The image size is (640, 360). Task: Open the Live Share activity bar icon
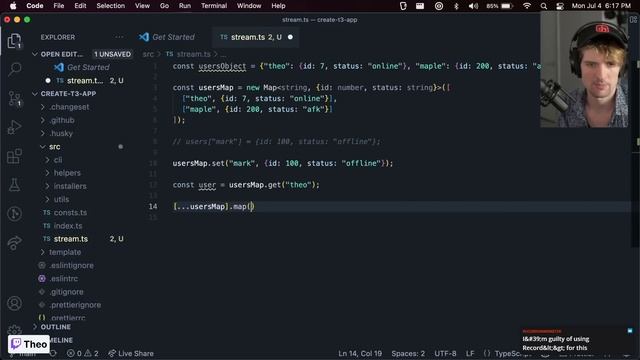(x=14, y=242)
